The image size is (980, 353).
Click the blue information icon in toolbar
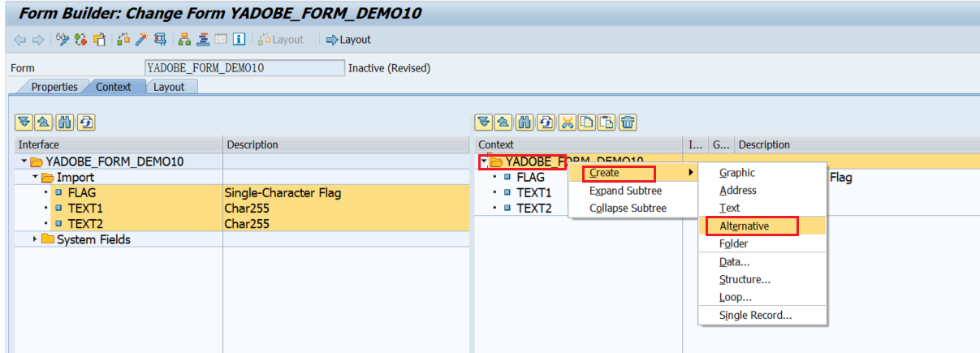[x=240, y=40]
